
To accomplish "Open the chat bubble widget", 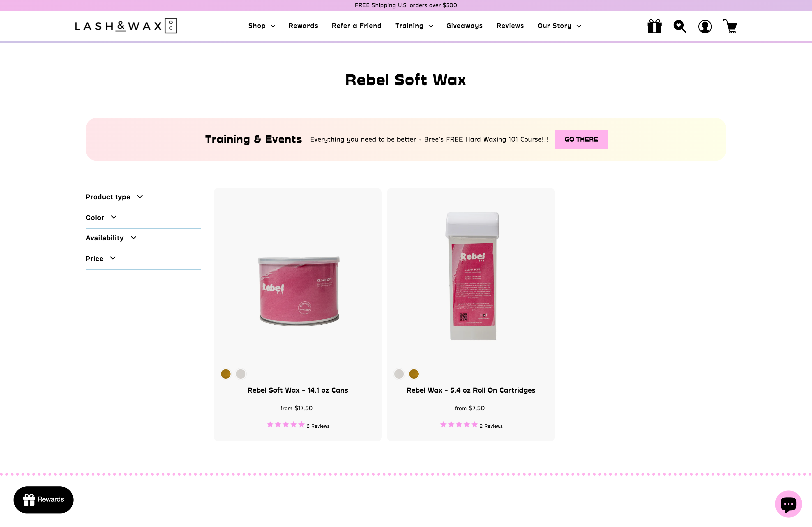I will 789,504.
